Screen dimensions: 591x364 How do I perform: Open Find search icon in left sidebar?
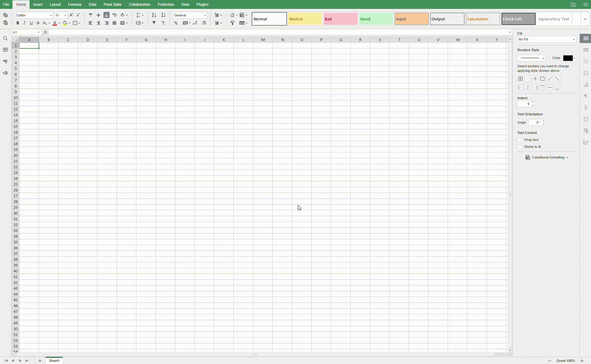point(5,38)
